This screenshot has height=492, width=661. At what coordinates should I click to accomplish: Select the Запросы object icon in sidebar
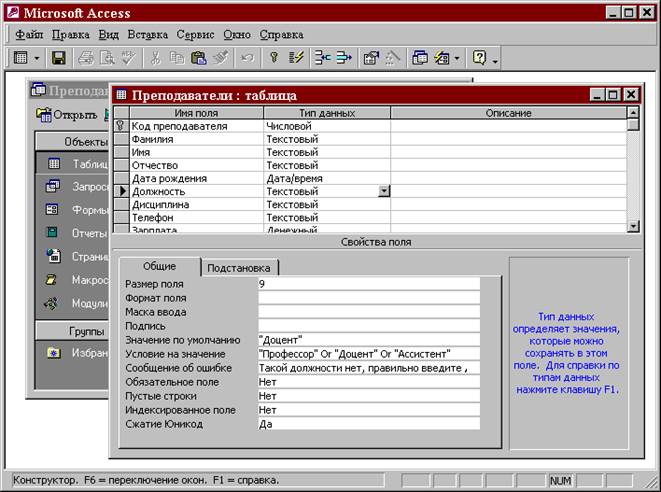(x=53, y=186)
